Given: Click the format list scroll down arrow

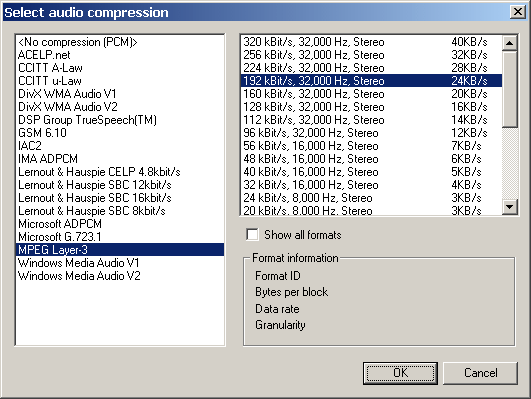Looking at the screenshot, I should point(510,206).
